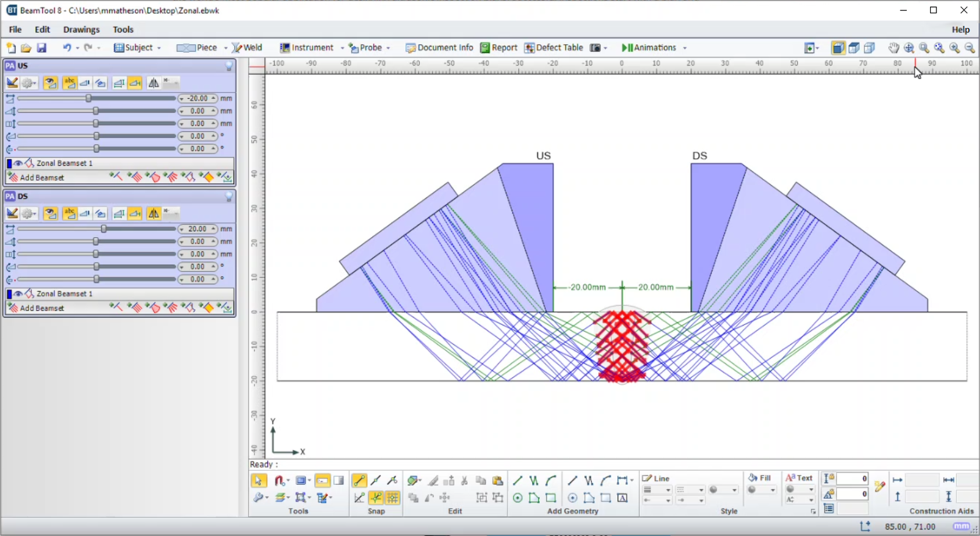980x536 pixels.
Task: Open the Probe dropdown arrow
Action: pyautogui.click(x=388, y=48)
